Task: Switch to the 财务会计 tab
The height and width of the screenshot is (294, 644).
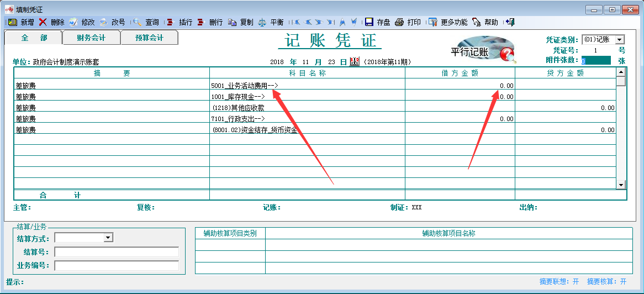Action: (x=91, y=38)
